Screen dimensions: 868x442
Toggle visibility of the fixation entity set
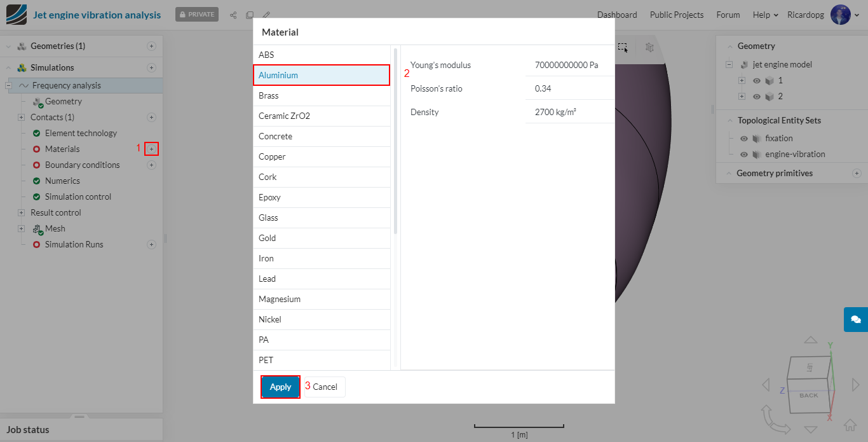click(x=744, y=138)
